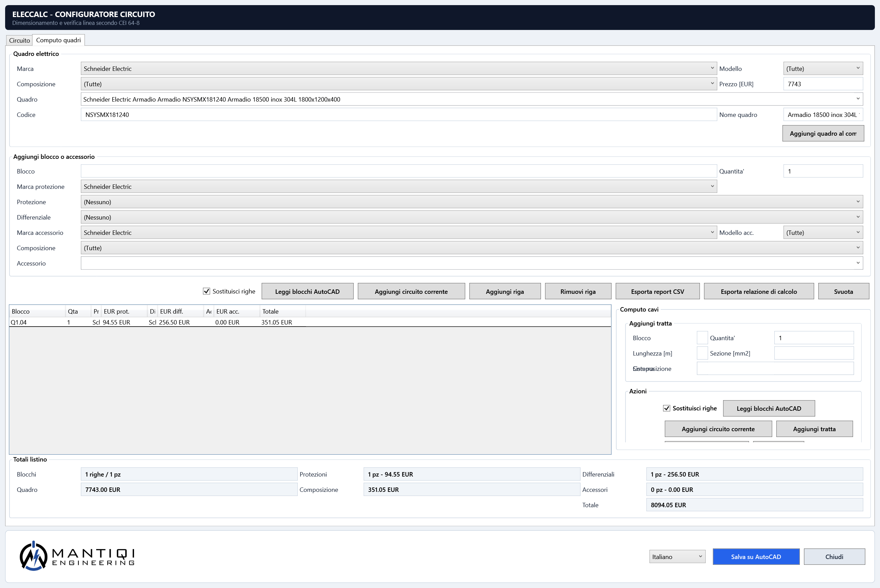Click the Protezioni total '1 pz - 94.55 EUR'
The width and height of the screenshot is (880, 588).
[x=472, y=474]
